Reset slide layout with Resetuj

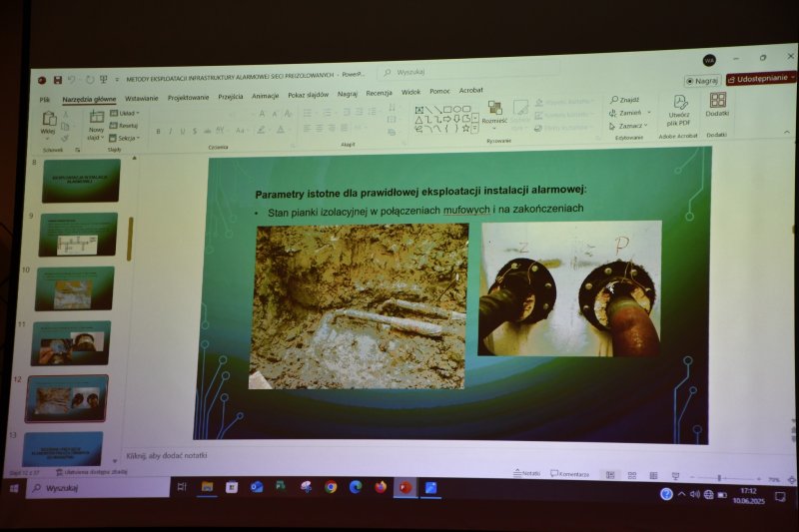click(124, 125)
